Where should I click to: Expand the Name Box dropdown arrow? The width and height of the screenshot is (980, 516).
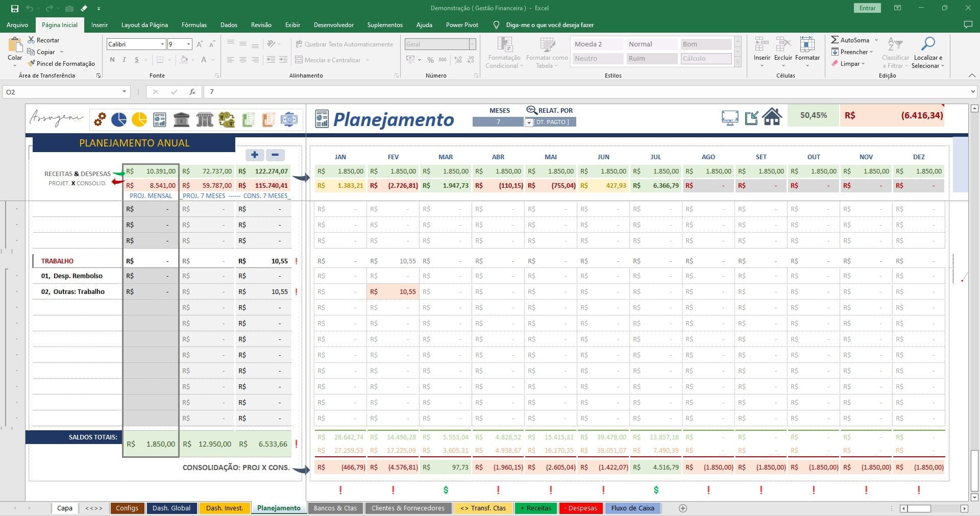124,92
